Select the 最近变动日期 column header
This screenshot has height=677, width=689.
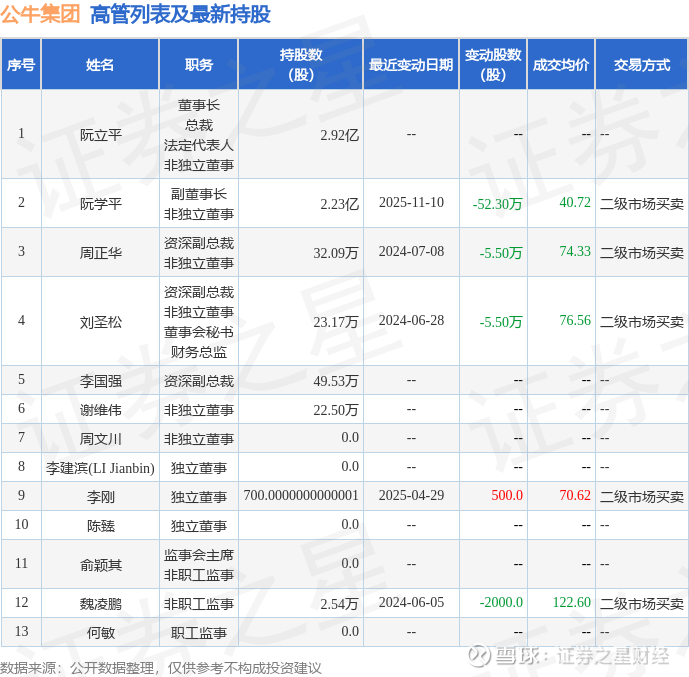[411, 64]
